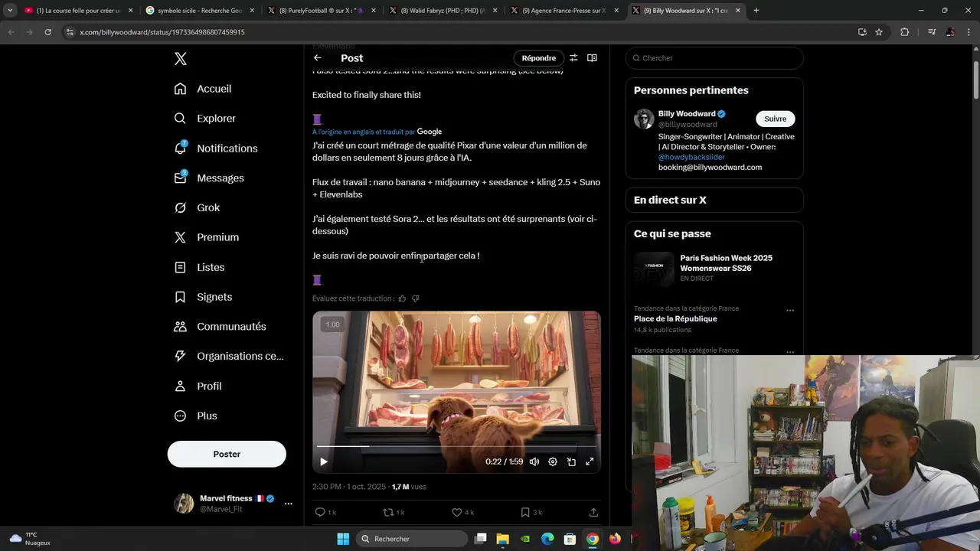Open reply sorting filter icon
The height and width of the screenshot is (551, 980).
[x=573, y=58]
